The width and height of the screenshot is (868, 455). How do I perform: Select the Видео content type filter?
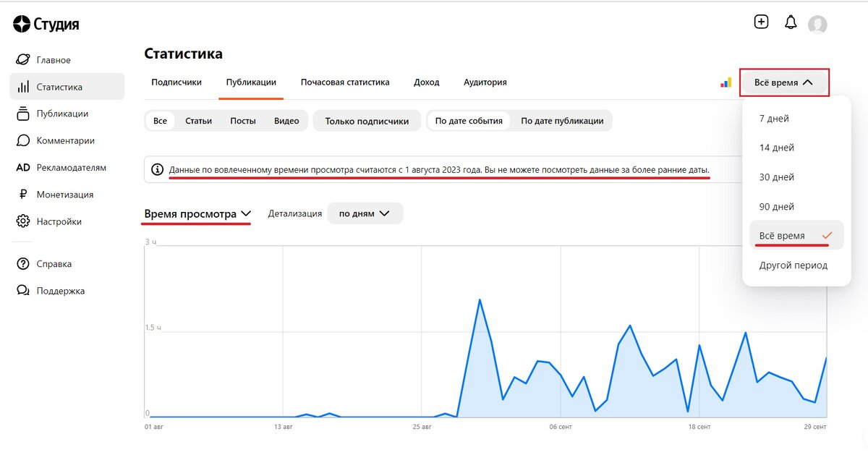(x=286, y=121)
